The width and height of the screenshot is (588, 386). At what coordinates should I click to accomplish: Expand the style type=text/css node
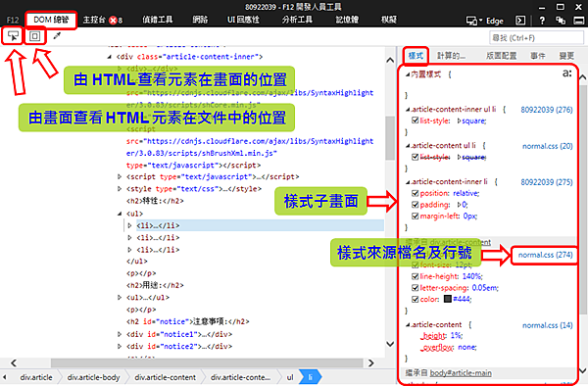pyautogui.click(x=120, y=188)
